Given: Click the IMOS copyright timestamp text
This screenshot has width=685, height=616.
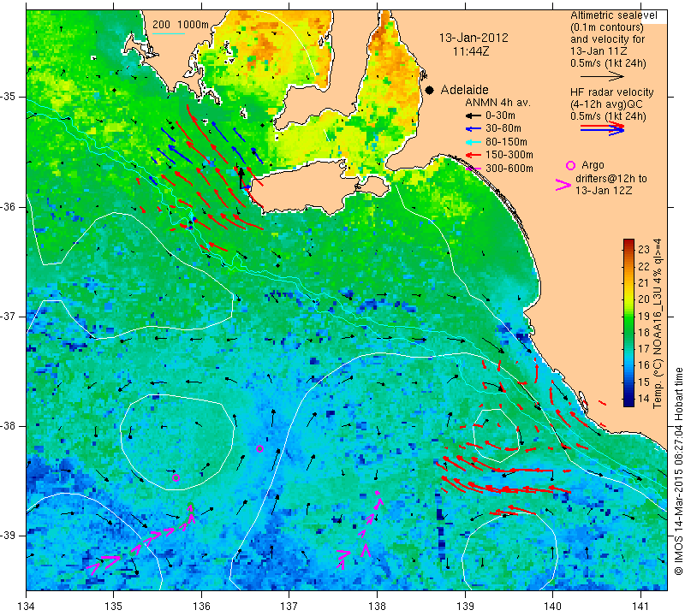Looking at the screenshot, I should (678, 471).
